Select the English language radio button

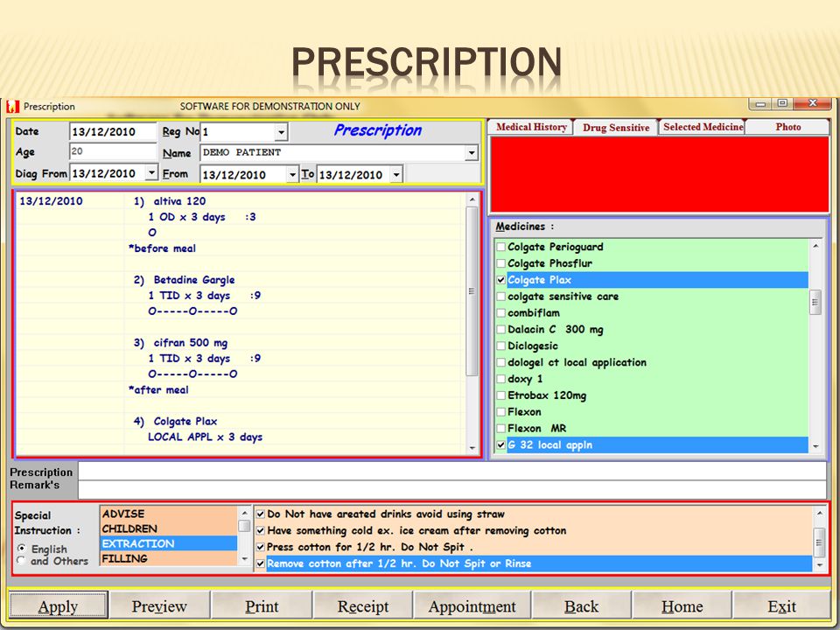tap(21, 548)
